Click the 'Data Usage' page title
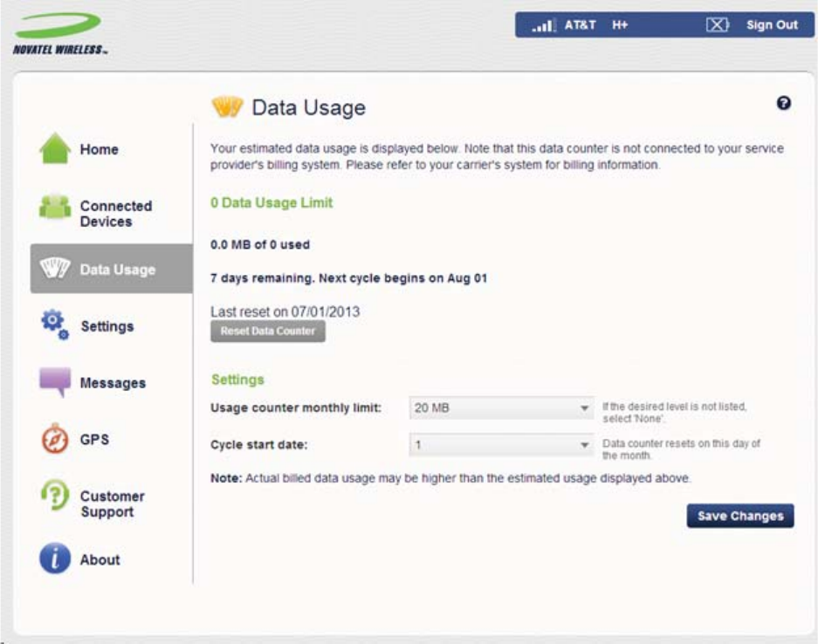The height and width of the screenshot is (644, 818). 308,107
